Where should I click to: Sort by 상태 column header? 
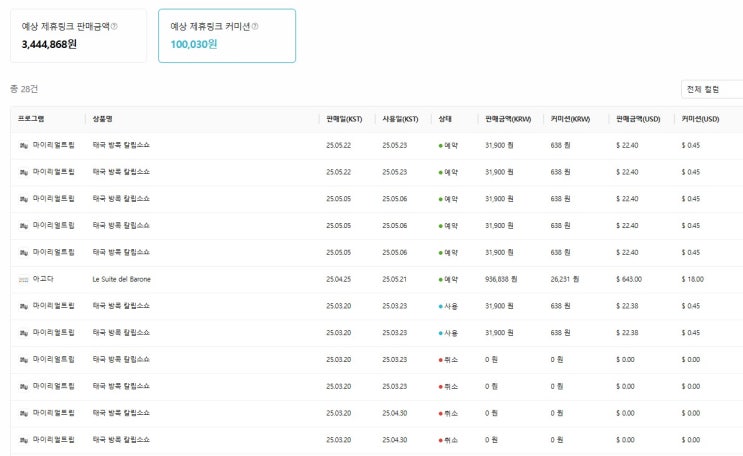click(445, 119)
